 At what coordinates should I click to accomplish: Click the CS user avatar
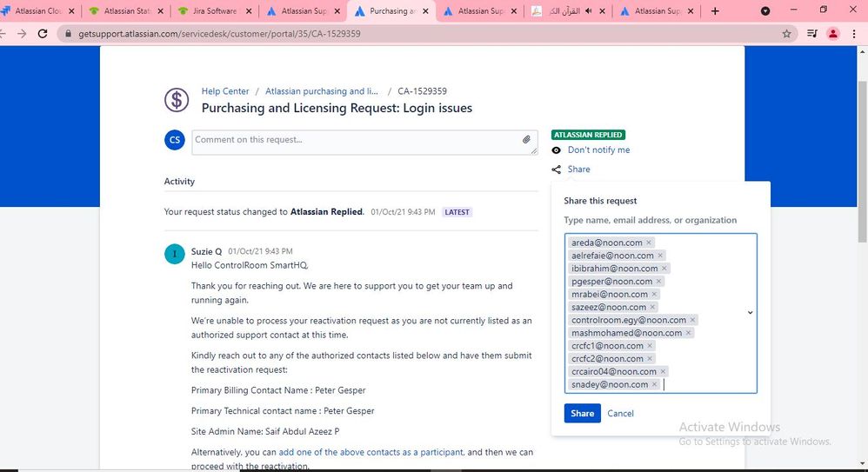174,140
